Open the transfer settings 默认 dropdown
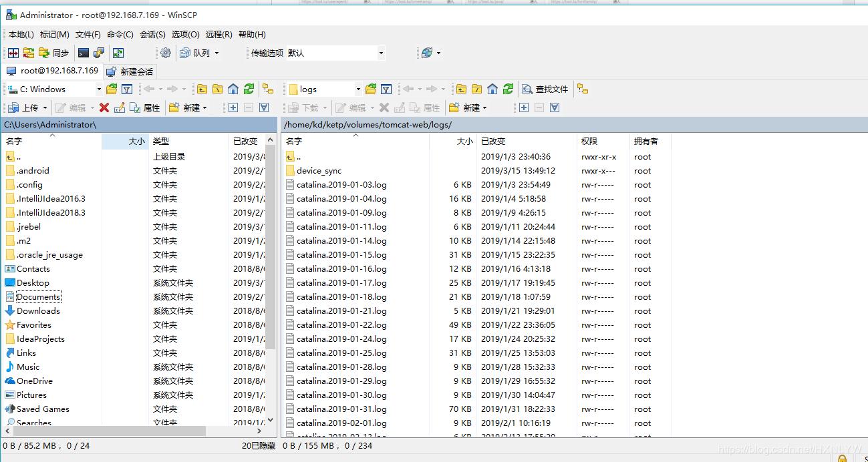The width and height of the screenshot is (868, 462). (x=381, y=53)
